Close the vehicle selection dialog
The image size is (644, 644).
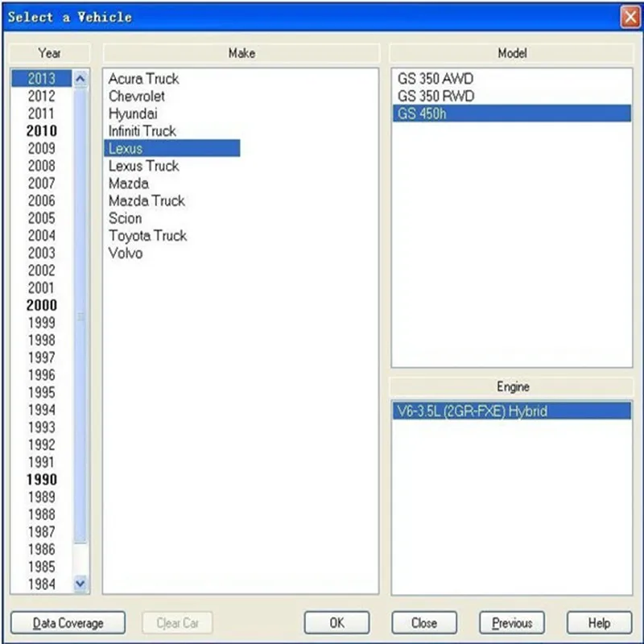tap(424, 622)
